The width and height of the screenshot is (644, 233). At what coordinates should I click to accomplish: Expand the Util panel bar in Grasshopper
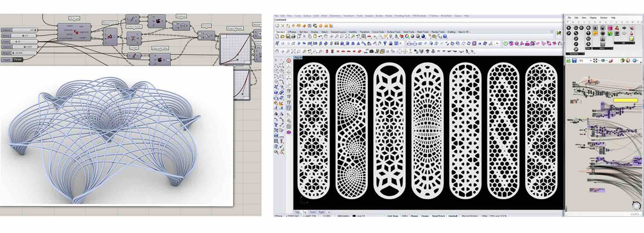pyautogui.click(x=624, y=43)
